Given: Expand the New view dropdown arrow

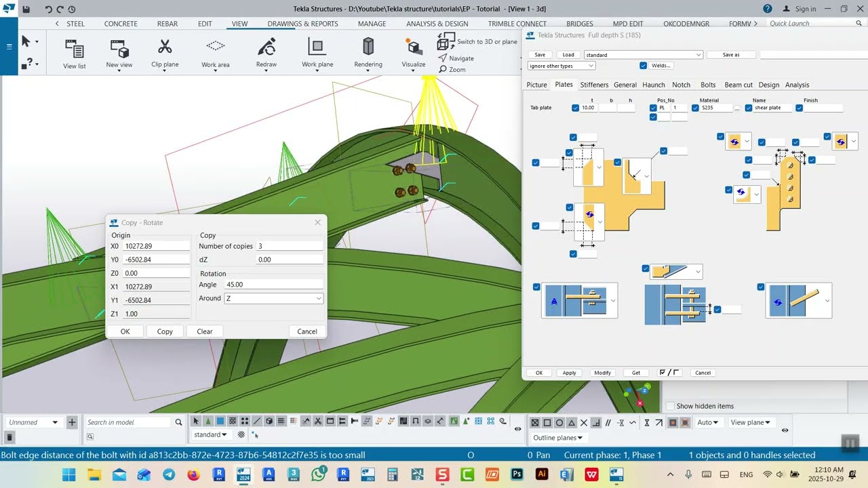Looking at the screenshot, I should click(119, 70).
